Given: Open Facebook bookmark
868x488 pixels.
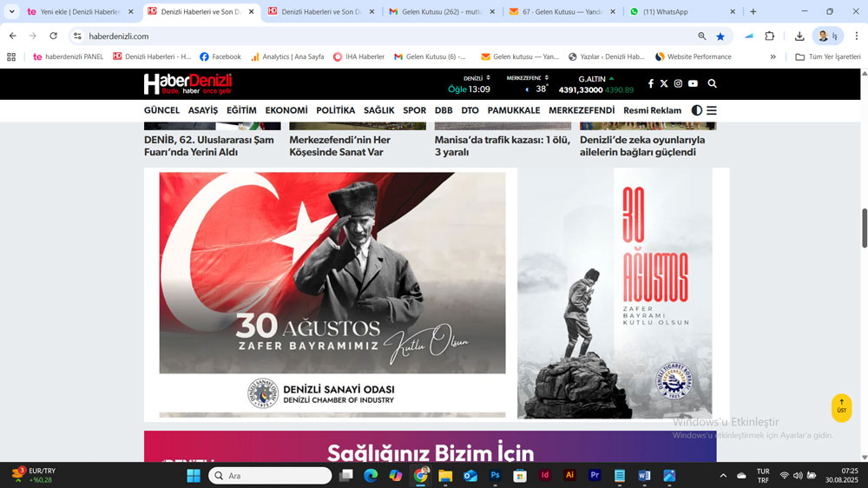Looking at the screenshot, I should pyautogui.click(x=220, y=56).
